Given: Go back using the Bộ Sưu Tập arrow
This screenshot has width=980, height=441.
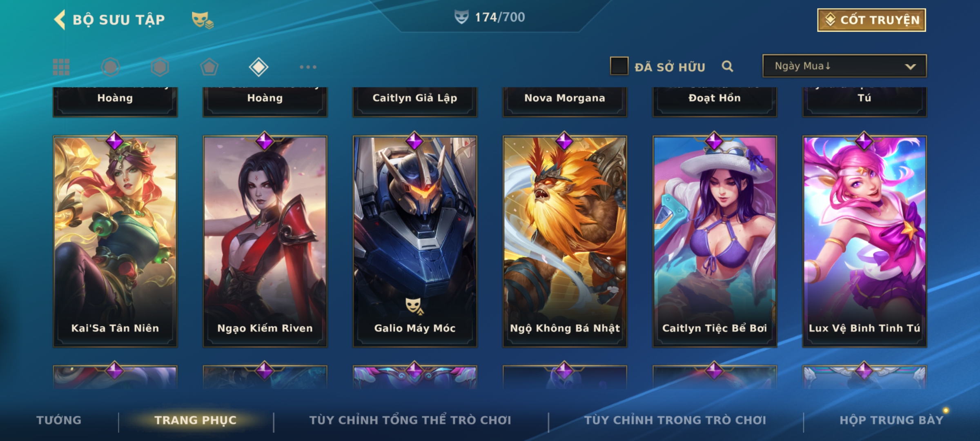Looking at the screenshot, I should coord(59,20).
